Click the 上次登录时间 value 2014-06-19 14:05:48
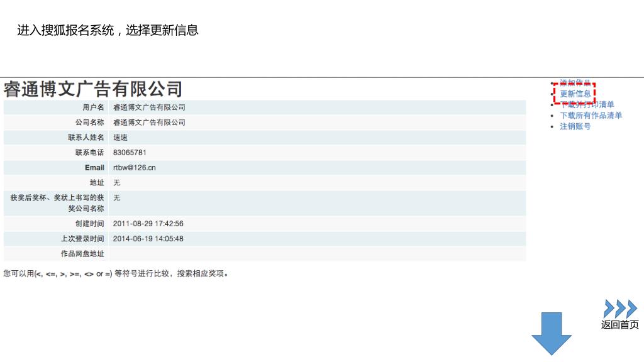Viewport: 644px width, 362px height. pyautogui.click(x=148, y=238)
